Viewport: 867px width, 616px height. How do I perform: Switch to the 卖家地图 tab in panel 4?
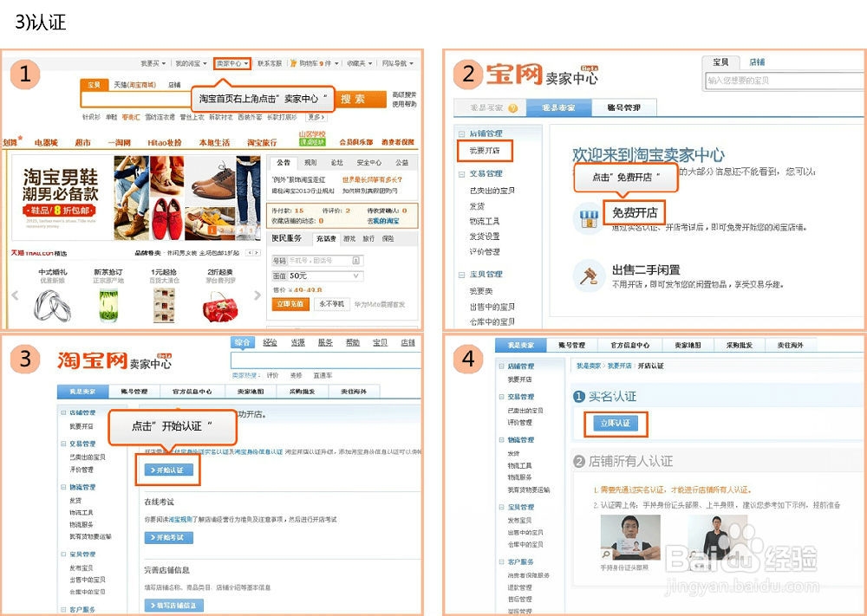[688, 345]
